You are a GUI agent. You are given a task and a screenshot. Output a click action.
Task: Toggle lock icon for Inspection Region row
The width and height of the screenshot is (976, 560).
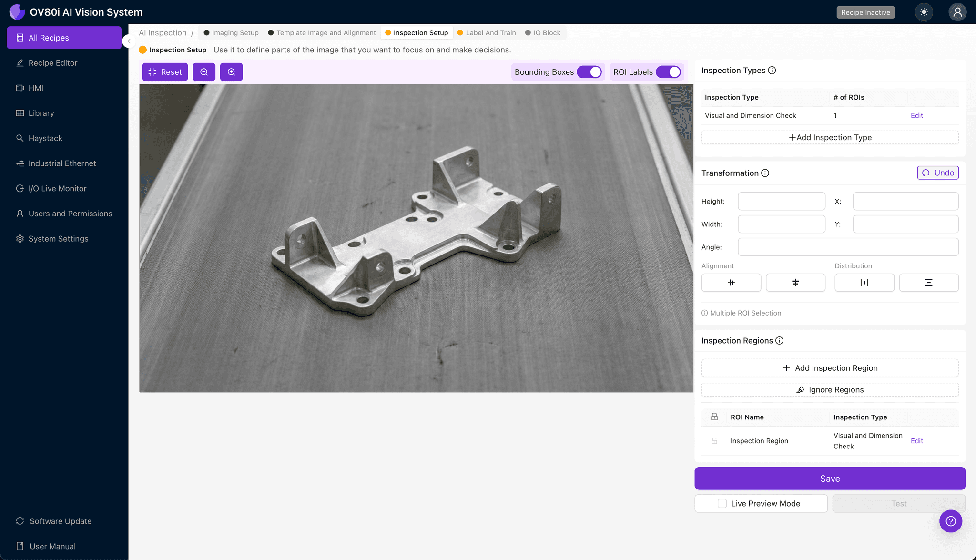(x=714, y=441)
